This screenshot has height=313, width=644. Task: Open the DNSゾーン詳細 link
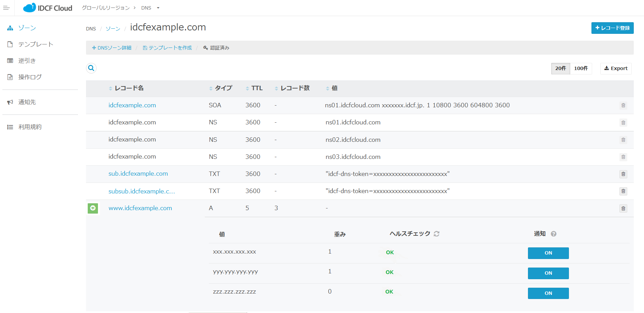click(112, 48)
